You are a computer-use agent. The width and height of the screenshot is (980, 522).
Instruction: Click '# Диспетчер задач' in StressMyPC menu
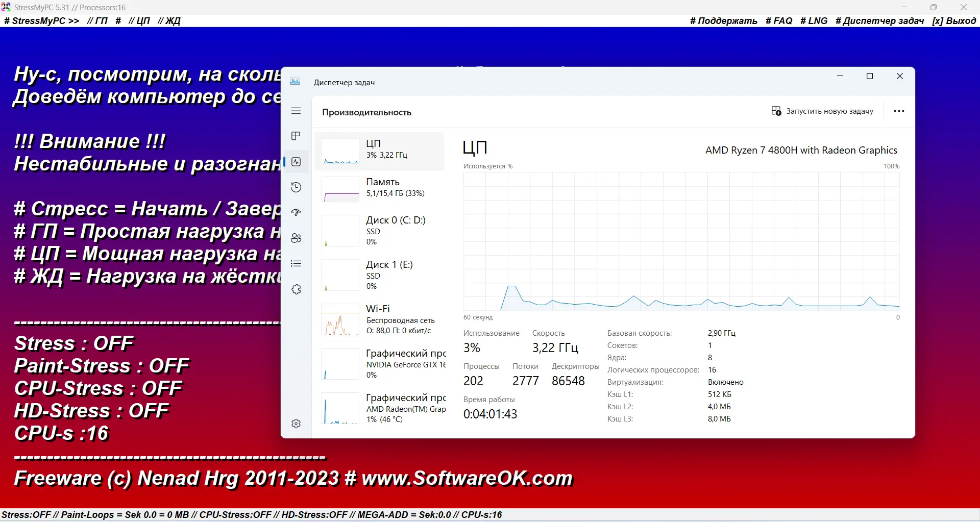[879, 21]
